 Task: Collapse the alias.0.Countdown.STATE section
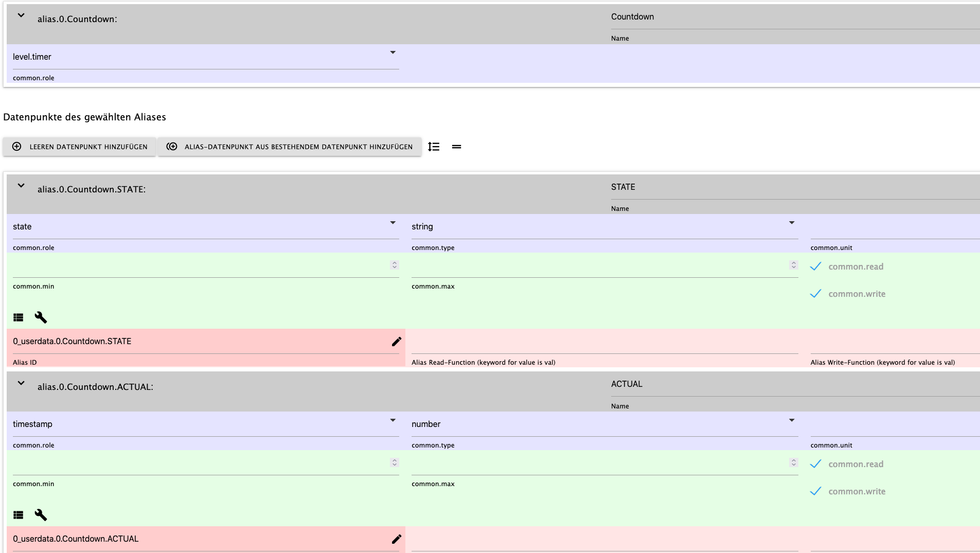pos(21,186)
